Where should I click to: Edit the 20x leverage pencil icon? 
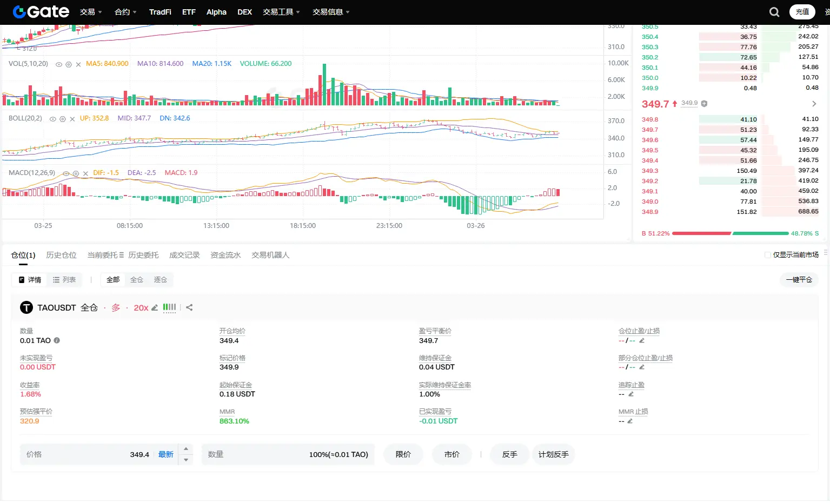coord(155,307)
